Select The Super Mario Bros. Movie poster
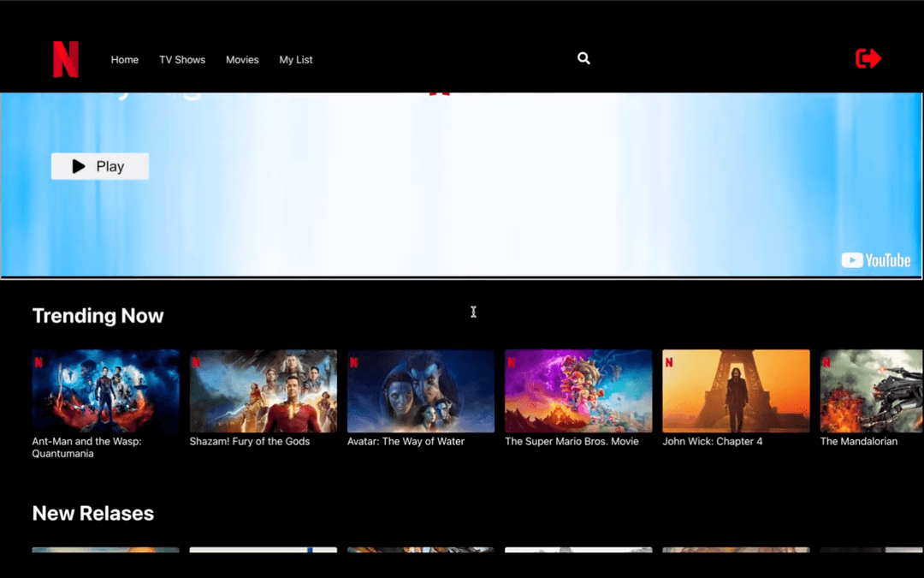 tap(578, 392)
